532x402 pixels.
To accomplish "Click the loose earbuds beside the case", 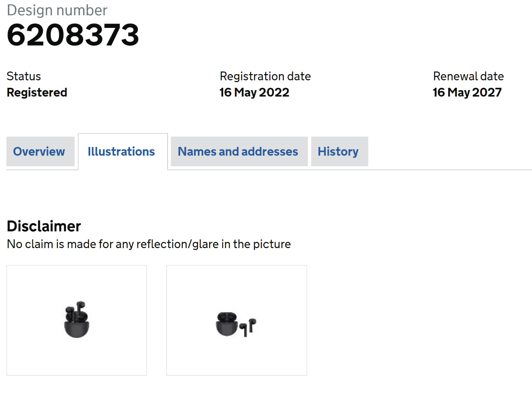I will [x=248, y=327].
